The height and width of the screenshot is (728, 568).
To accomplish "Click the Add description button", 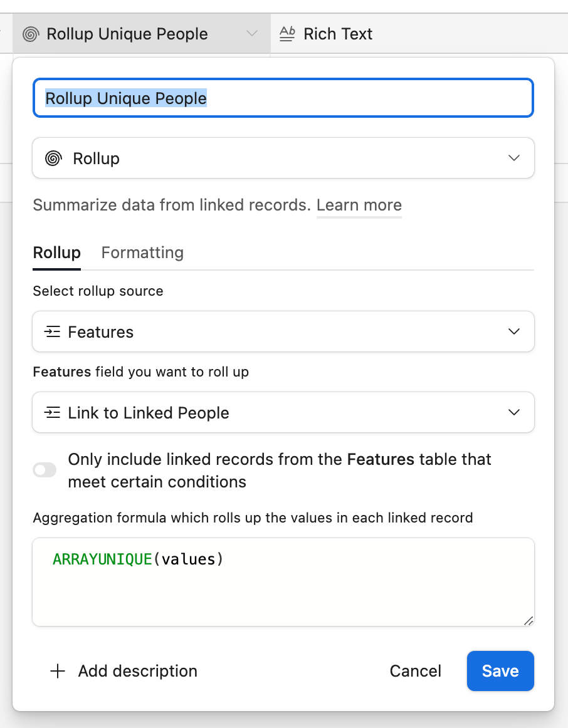I will pos(124,671).
